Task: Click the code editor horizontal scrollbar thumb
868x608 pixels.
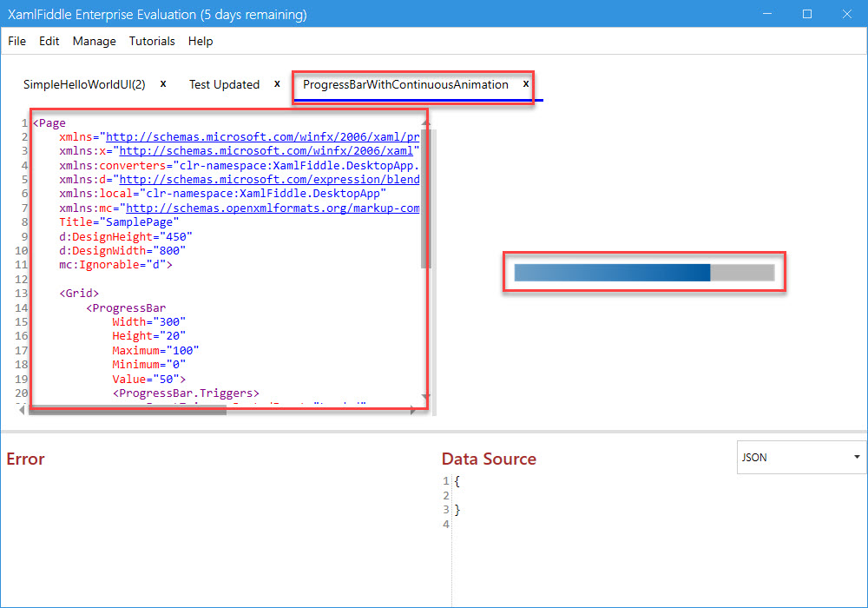Action: 128,410
